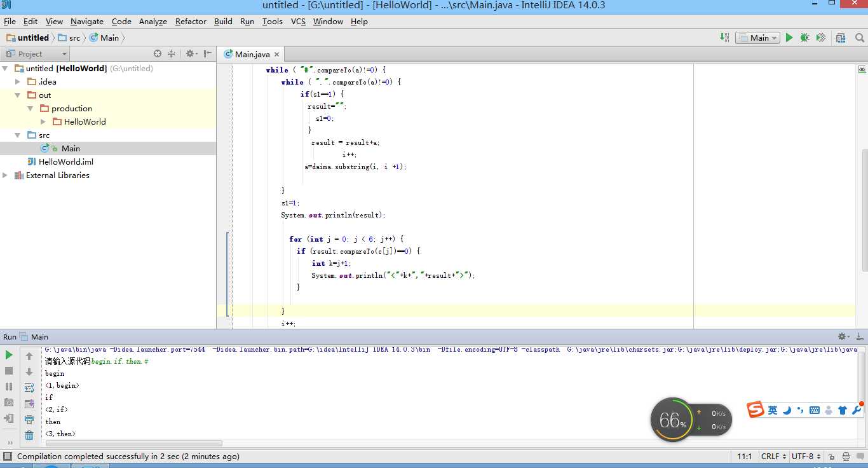Open Sogou input wrench settings

pyautogui.click(x=856, y=410)
